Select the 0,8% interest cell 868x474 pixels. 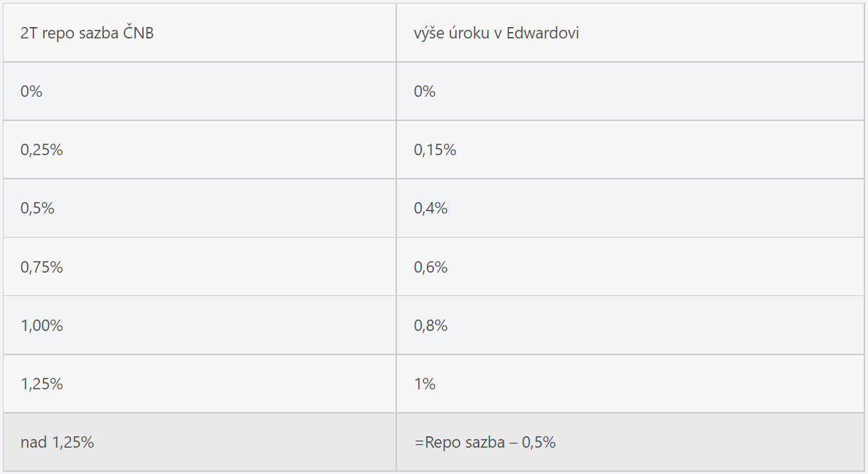[630, 325]
